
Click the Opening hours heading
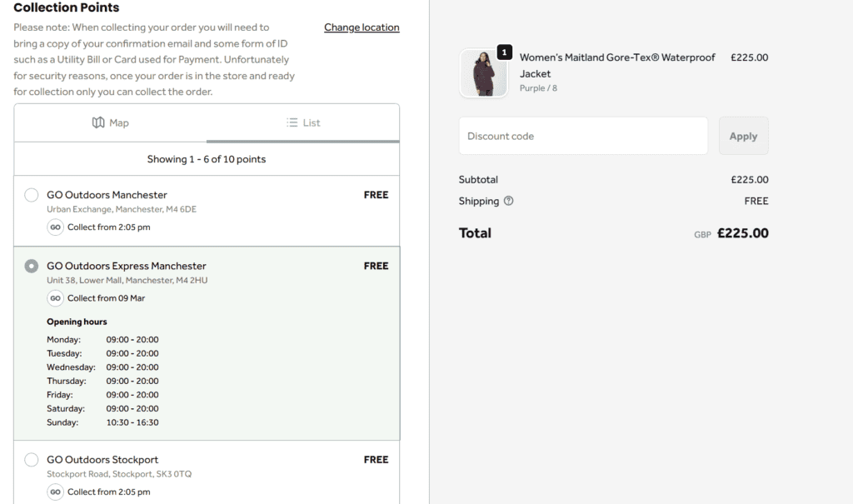pos(77,322)
